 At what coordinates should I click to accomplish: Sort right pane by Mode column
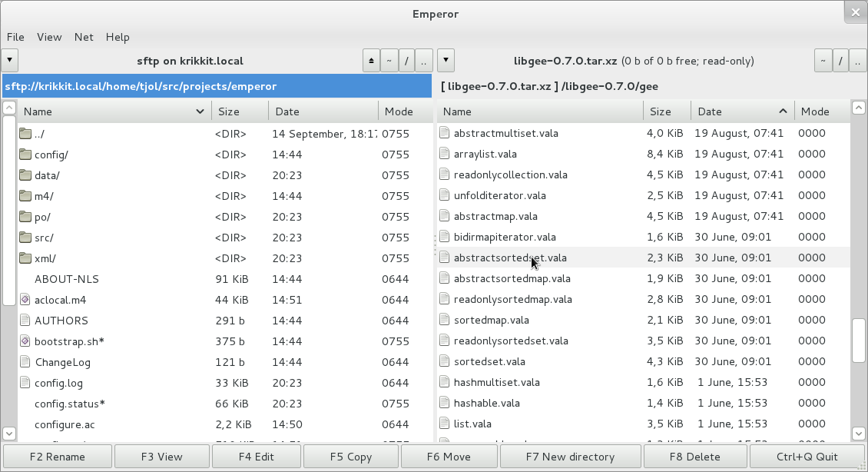coord(822,111)
